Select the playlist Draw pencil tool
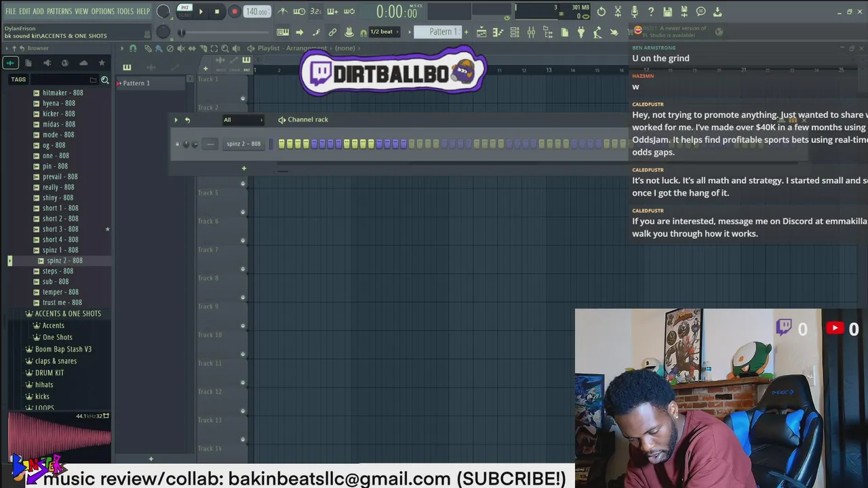The width and height of the screenshot is (868, 488). (148, 48)
